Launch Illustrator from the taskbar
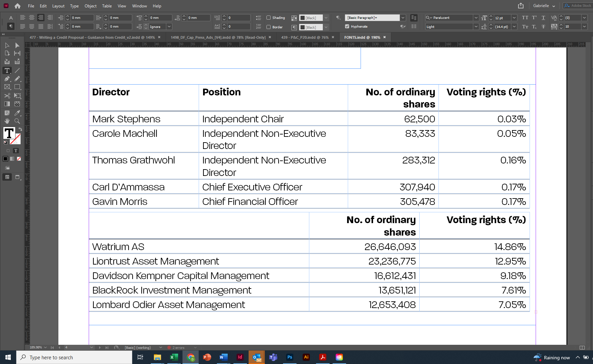The width and height of the screenshot is (593, 364). (306, 357)
